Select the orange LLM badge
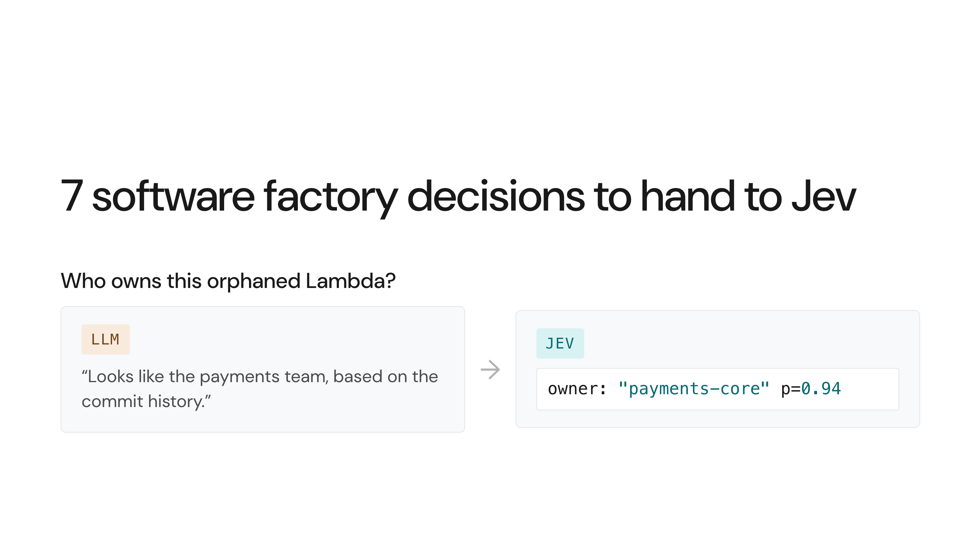This screenshot has width=980, height=549. 105,339
